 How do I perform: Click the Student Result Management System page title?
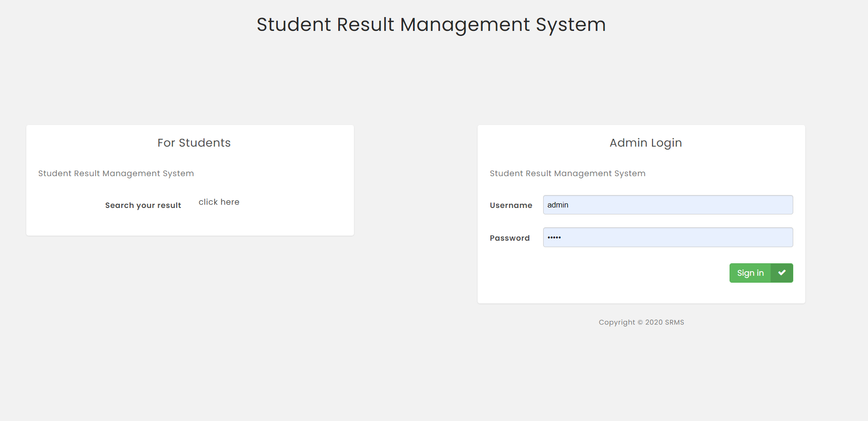tap(431, 24)
